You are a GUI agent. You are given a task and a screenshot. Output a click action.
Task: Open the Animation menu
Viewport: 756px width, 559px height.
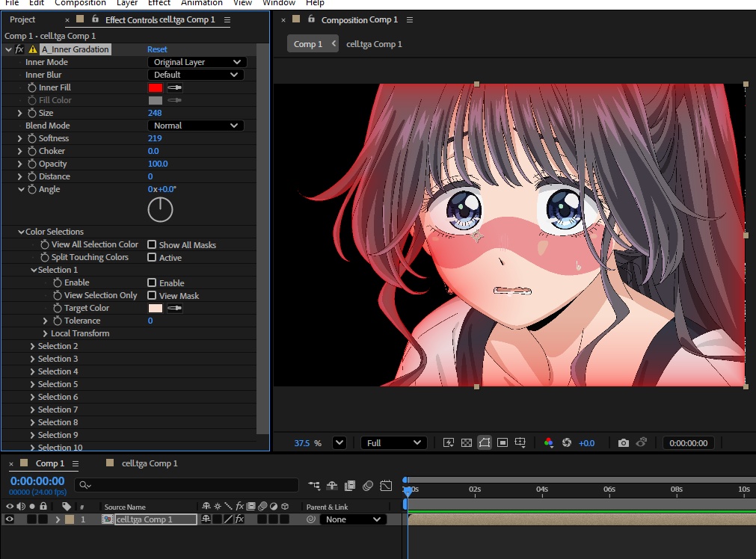click(202, 3)
